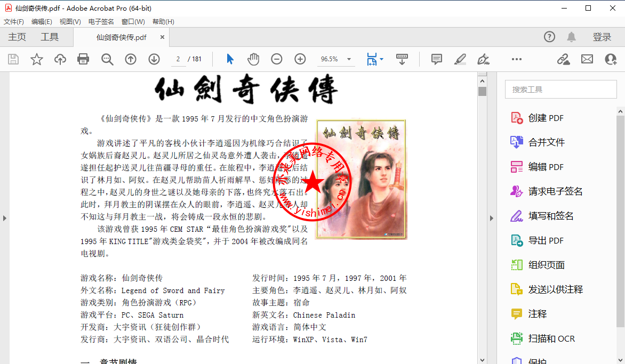Open the help question mark icon
The height and width of the screenshot is (364, 625).
tap(549, 37)
